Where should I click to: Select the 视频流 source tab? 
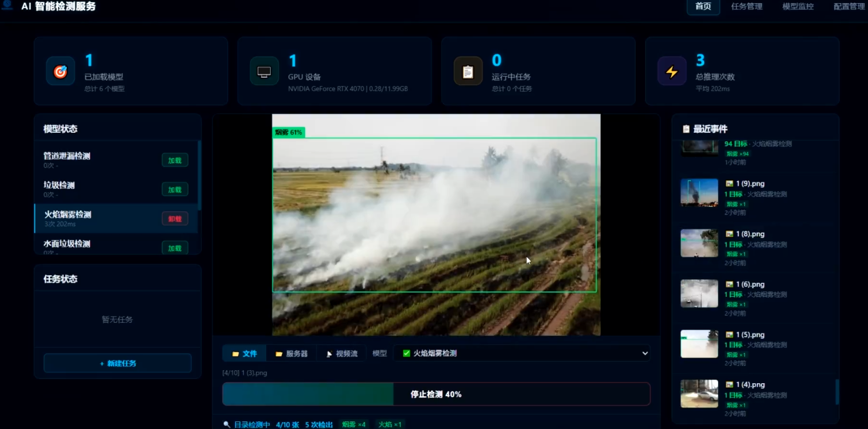[x=341, y=353]
